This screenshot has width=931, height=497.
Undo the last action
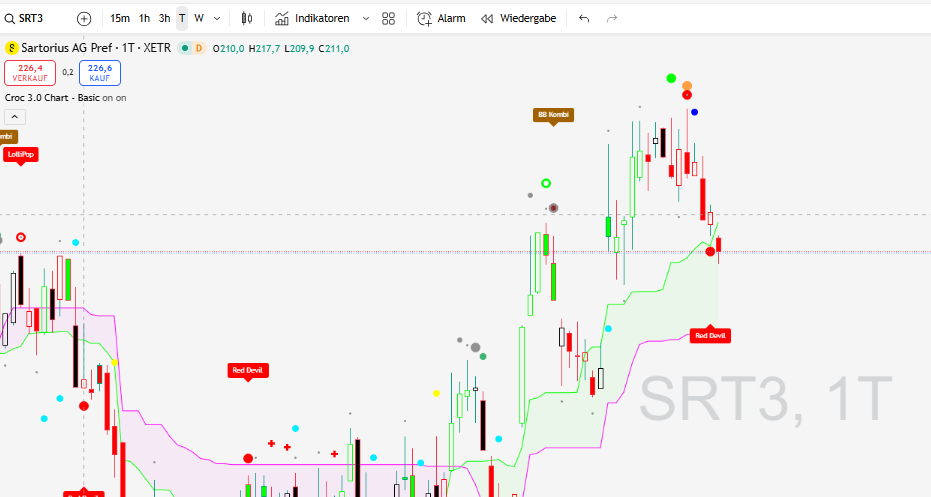pos(584,18)
